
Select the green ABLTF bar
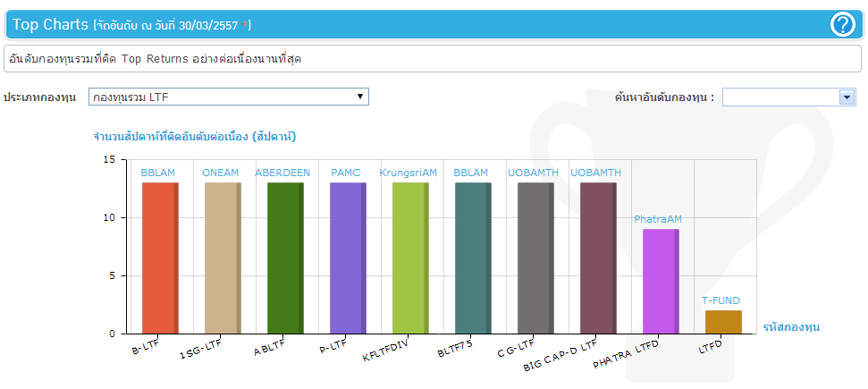(286, 258)
